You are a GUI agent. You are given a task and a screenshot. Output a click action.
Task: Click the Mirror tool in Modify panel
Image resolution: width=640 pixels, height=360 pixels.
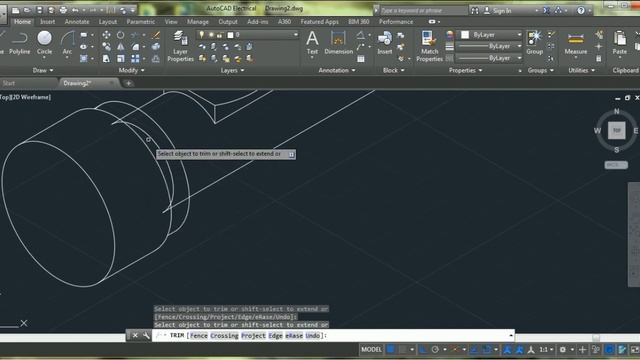(x=120, y=47)
